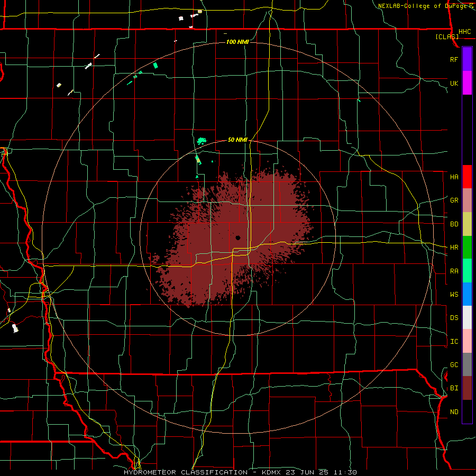Click the 'BD' legend label

pos(454,224)
